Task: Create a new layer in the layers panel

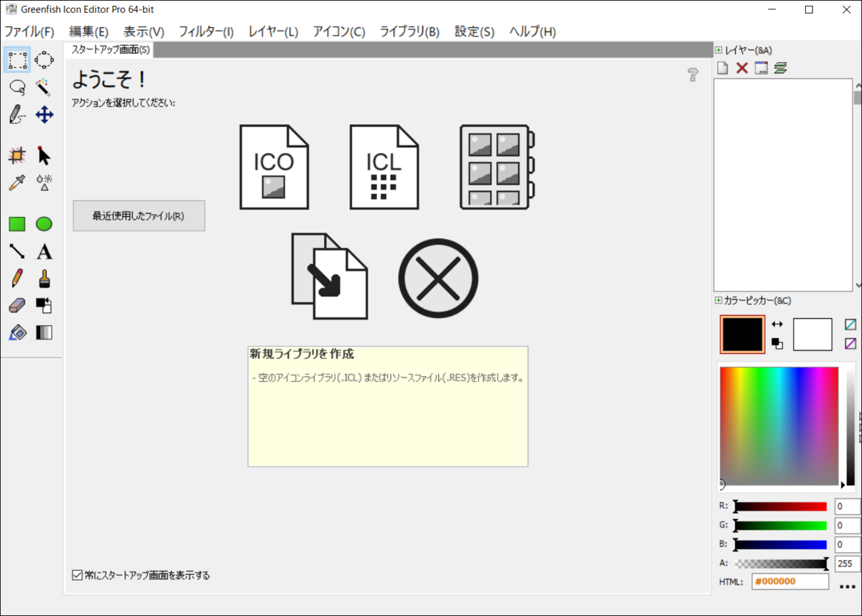Action: [x=721, y=67]
